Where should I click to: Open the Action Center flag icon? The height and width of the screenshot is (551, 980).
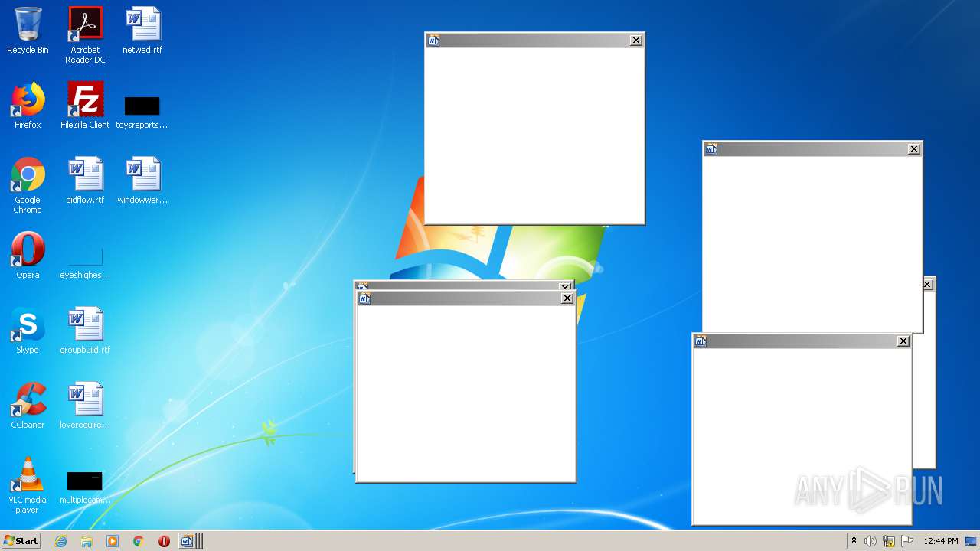click(x=907, y=541)
